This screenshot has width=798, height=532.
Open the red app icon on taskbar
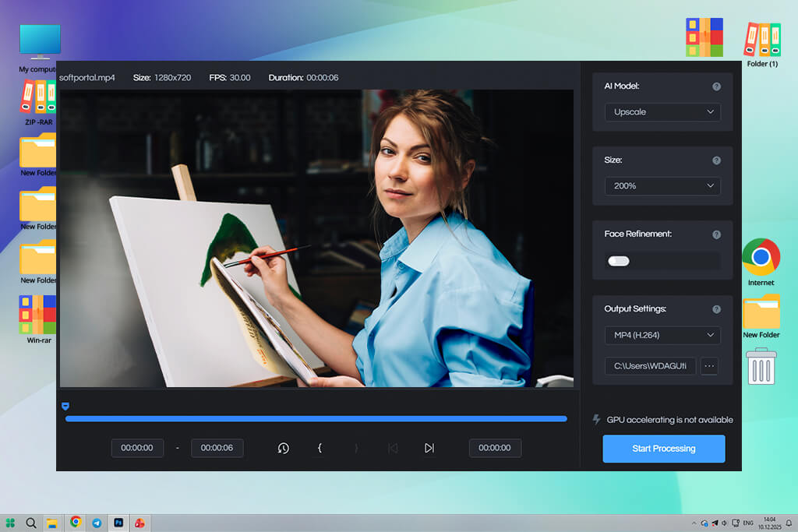tap(139, 523)
